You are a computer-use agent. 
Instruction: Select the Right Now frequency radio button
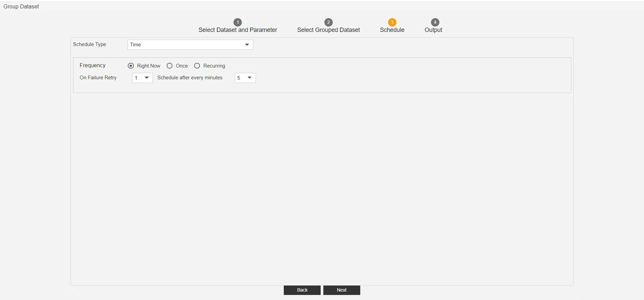click(x=131, y=66)
